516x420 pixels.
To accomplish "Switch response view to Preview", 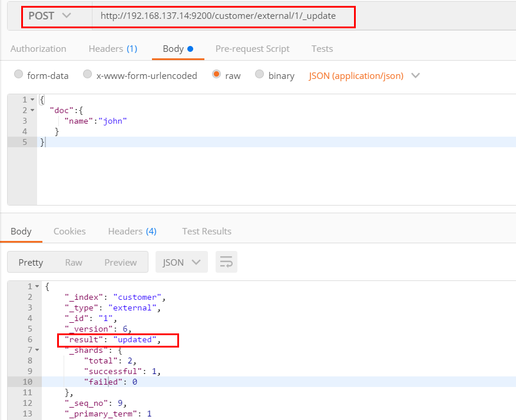I will pyautogui.click(x=120, y=262).
